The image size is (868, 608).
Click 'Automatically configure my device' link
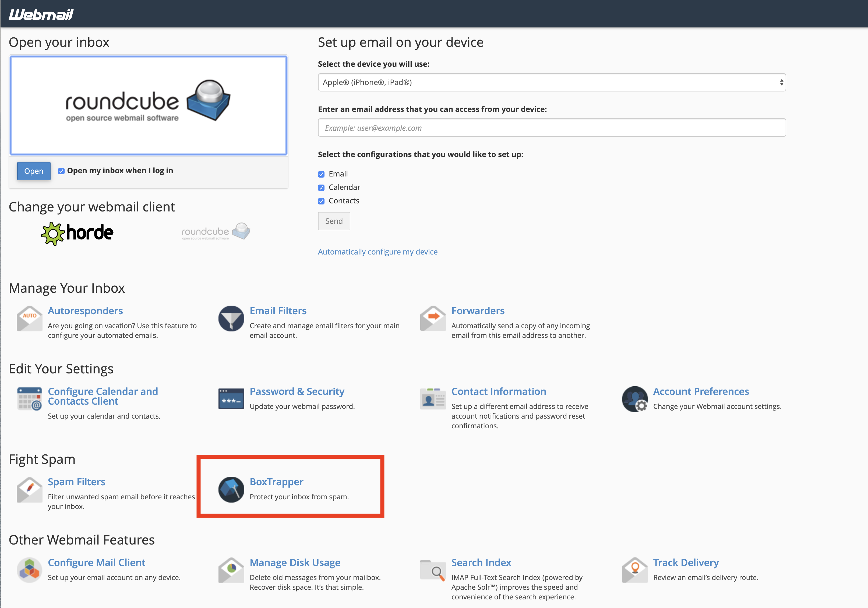[377, 252]
